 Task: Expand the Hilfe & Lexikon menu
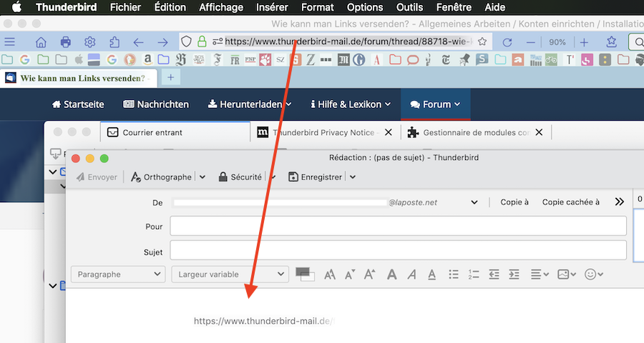tap(351, 104)
